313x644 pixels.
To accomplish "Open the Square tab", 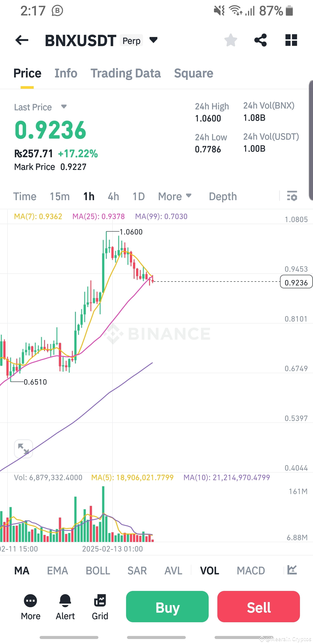I will [193, 73].
